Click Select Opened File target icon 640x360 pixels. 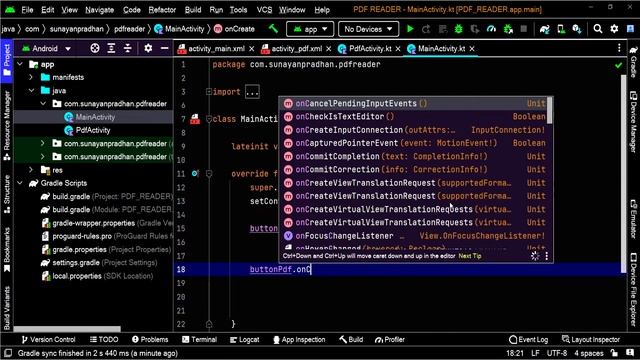95,49
